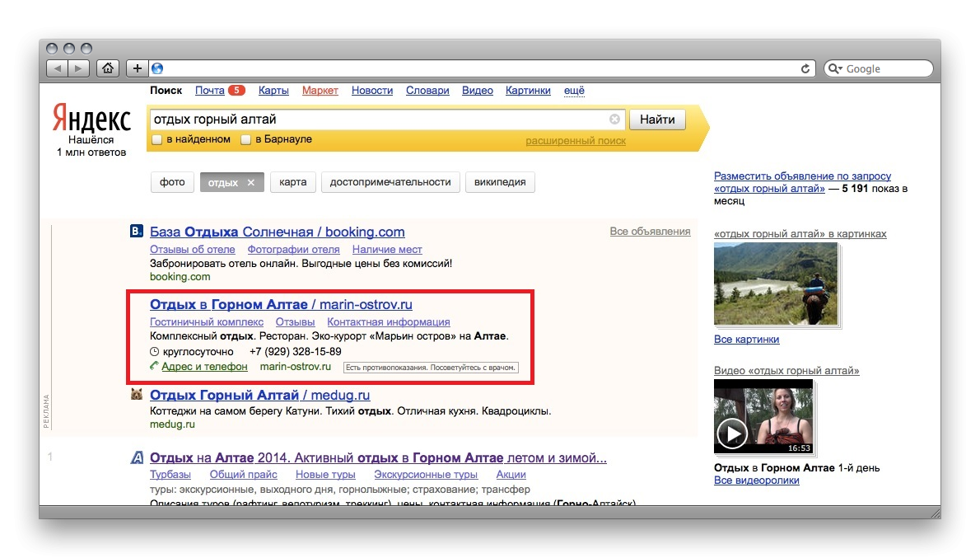980x558 pixels.
Task: Select the википедия filter chip
Action: point(500,182)
